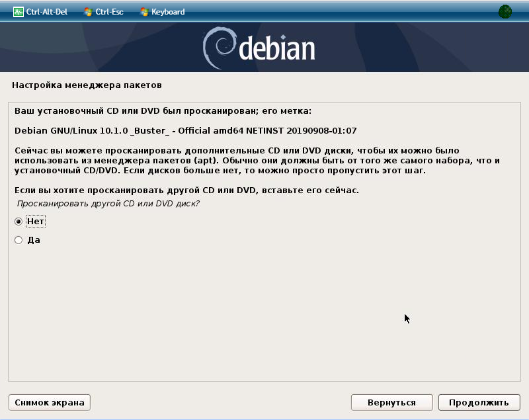Viewport: 529px width, 420px height.
Task: Send Ctrl-Esc via its text label
Action: point(109,12)
